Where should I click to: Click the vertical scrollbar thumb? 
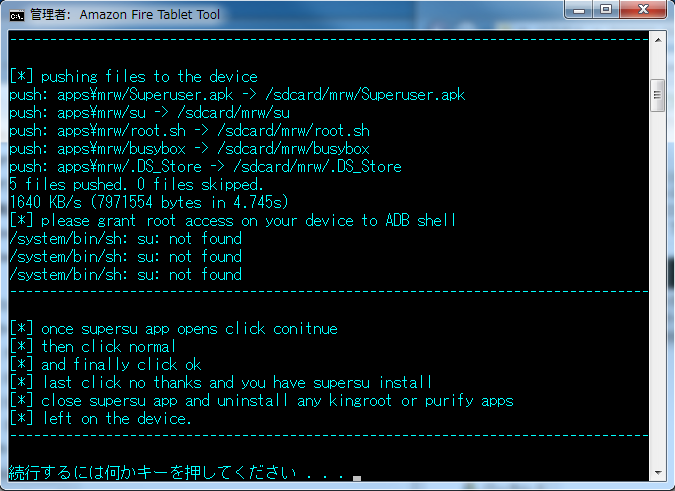tap(657, 95)
